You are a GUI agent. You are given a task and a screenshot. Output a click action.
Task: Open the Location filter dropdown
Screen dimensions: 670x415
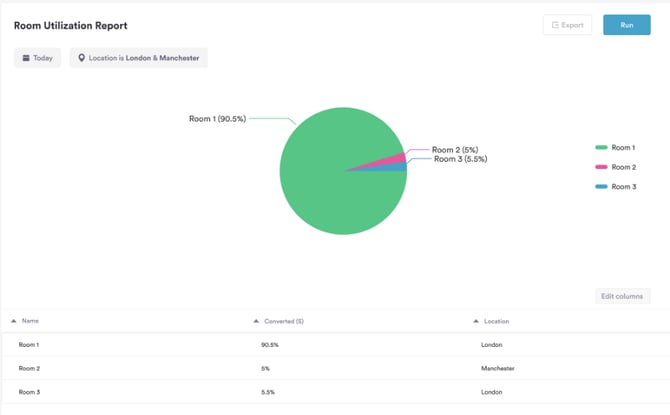coord(139,58)
